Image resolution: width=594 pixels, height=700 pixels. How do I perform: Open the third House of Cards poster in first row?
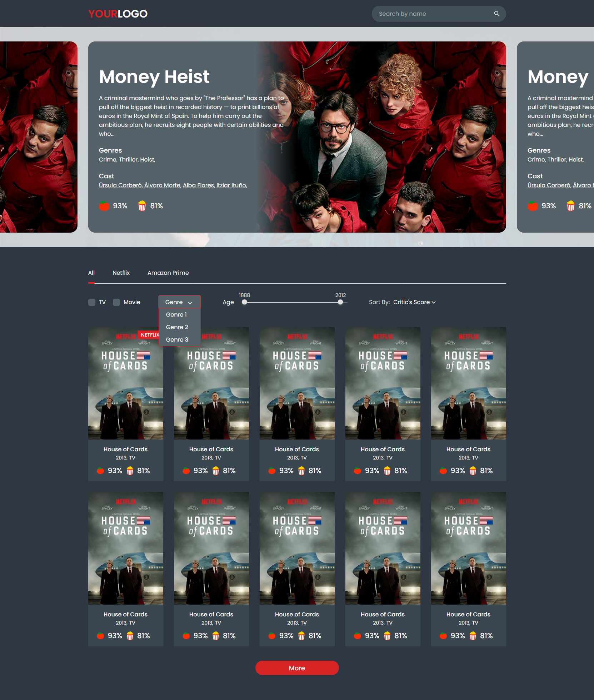click(297, 383)
